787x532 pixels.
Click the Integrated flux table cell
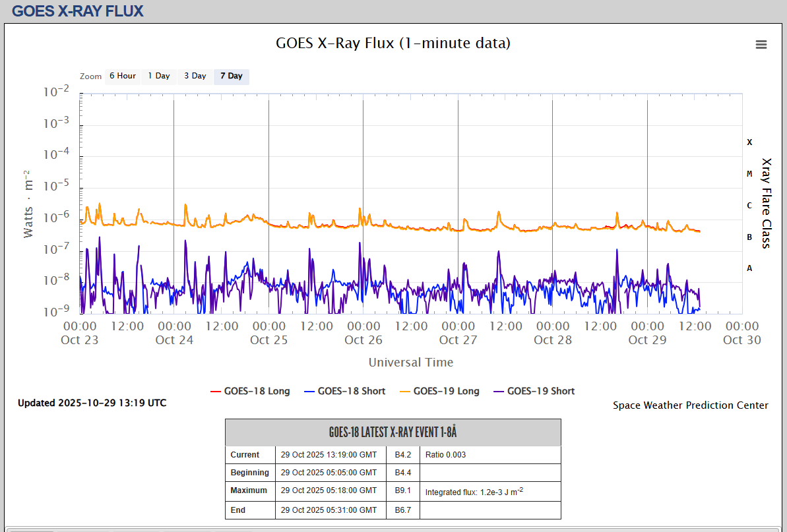pos(474,492)
